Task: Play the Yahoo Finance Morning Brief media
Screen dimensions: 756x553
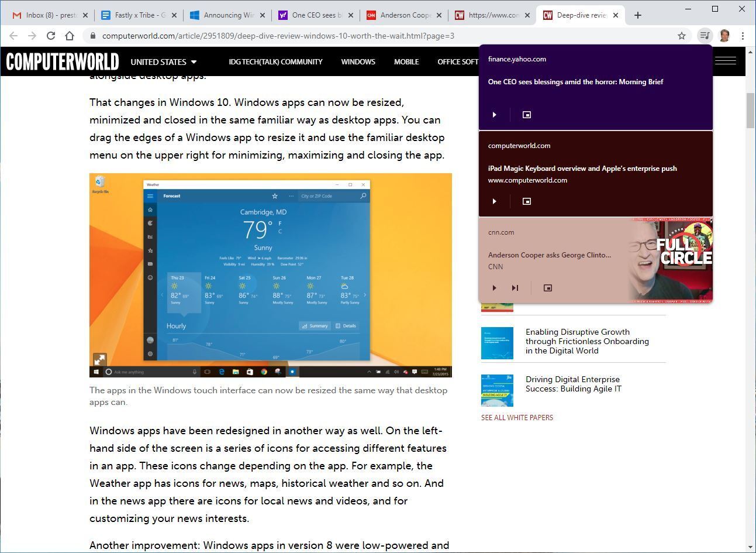Action: [494, 115]
